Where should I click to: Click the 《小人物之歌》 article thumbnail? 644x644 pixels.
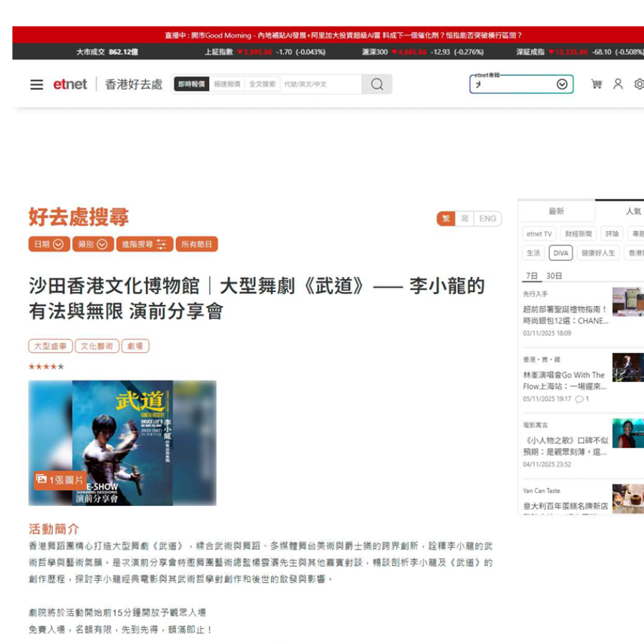click(x=628, y=434)
